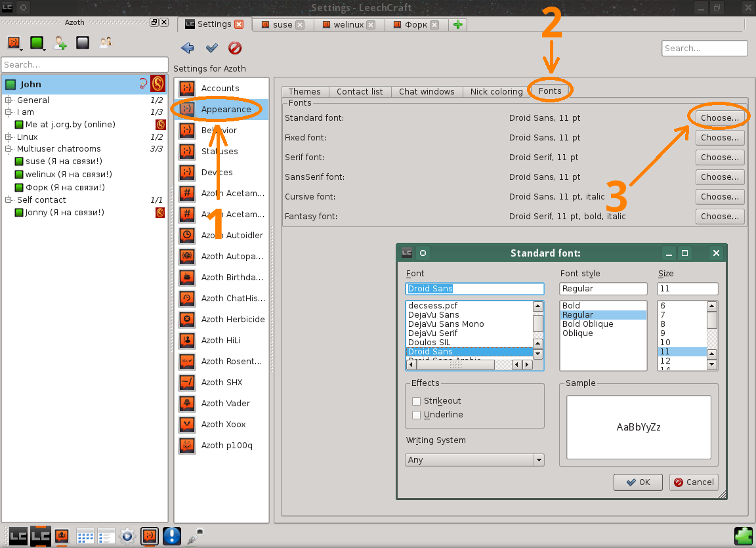Image resolution: width=756 pixels, height=548 pixels.
Task: Focus the Size input field
Action: coord(688,289)
